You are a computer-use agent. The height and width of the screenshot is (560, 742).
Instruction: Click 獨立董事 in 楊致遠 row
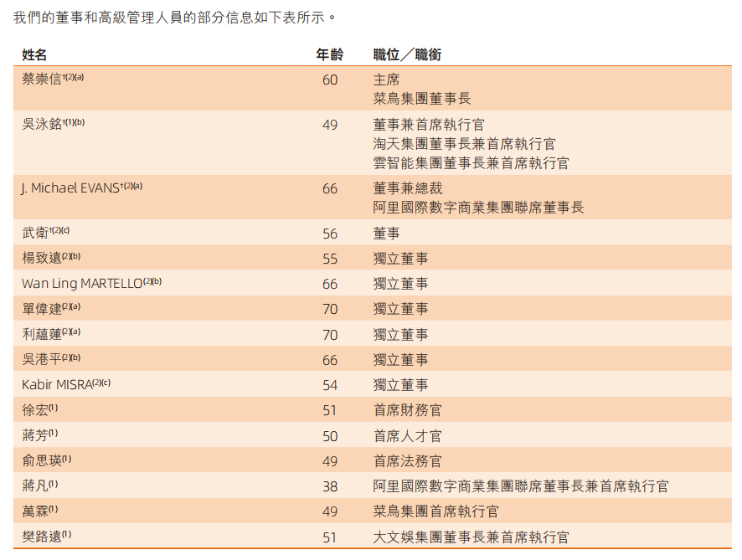[x=400, y=259]
